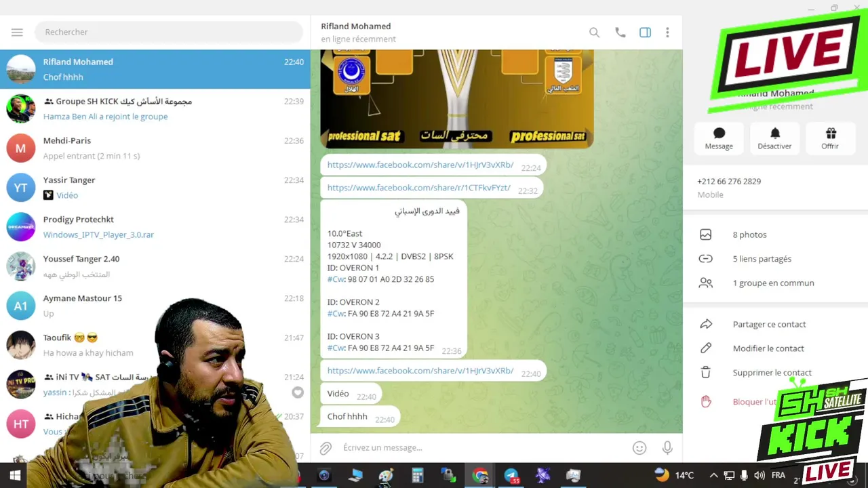Start a voice call with phone icon
The width and height of the screenshot is (868, 488).
[x=620, y=33]
